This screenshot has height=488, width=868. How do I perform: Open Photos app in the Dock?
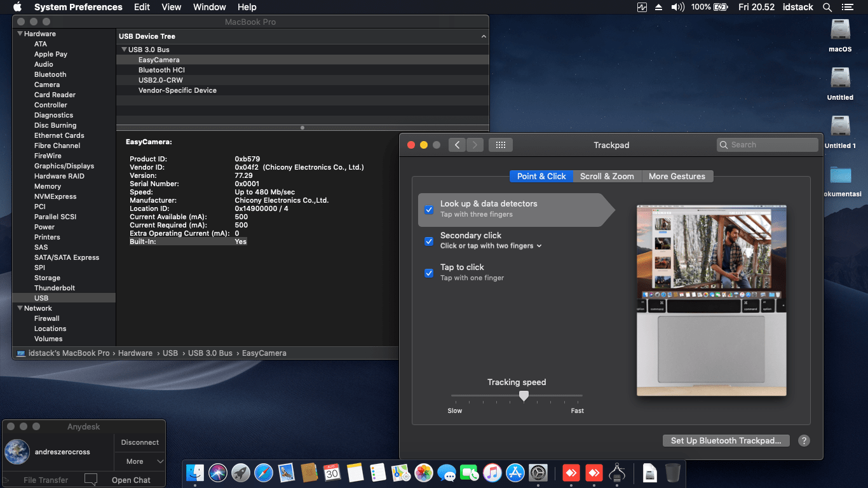(x=424, y=473)
